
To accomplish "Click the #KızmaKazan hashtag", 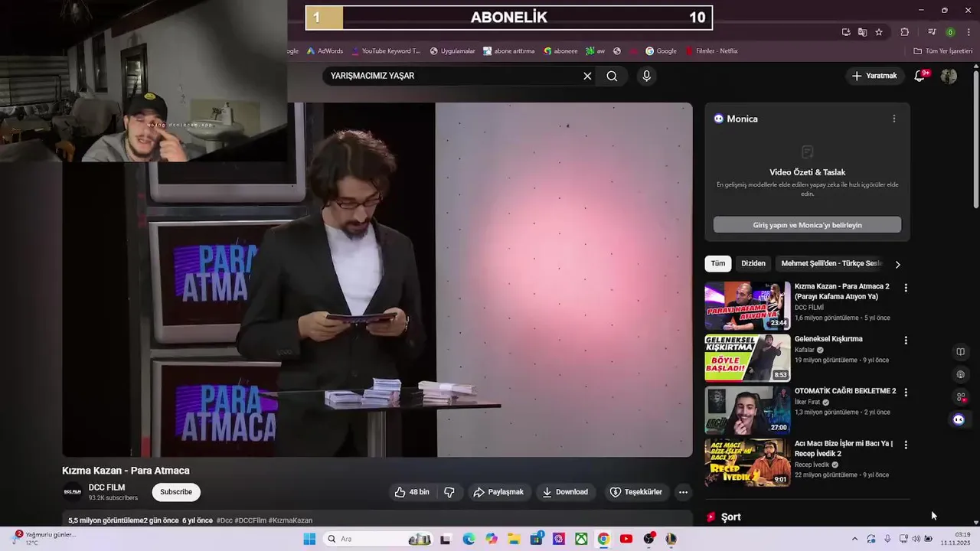I will point(290,520).
